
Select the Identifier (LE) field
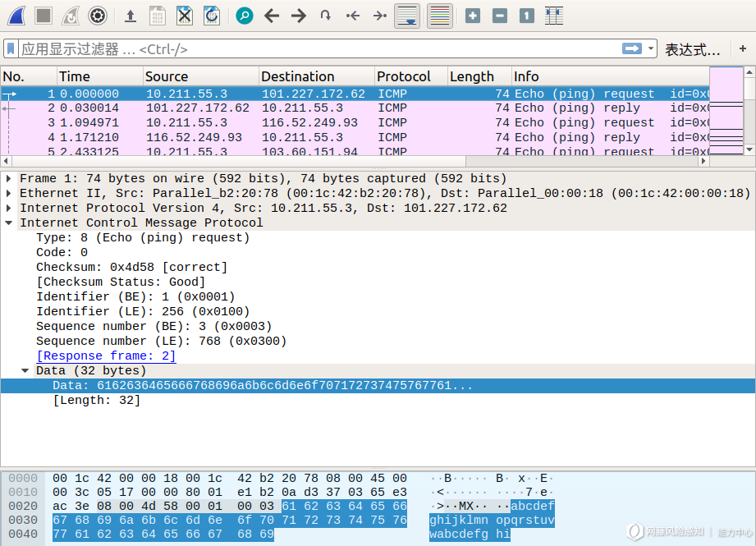coord(143,311)
